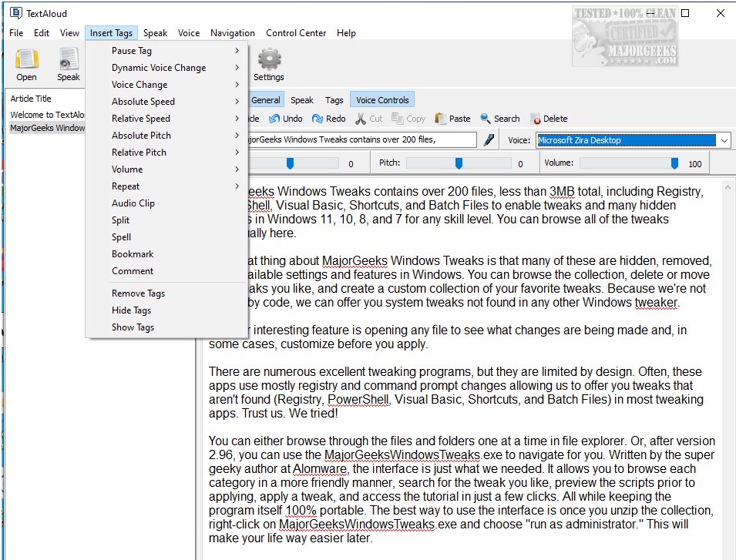
Task: Click the text area scrollbar up arrow
Action: tap(728, 187)
